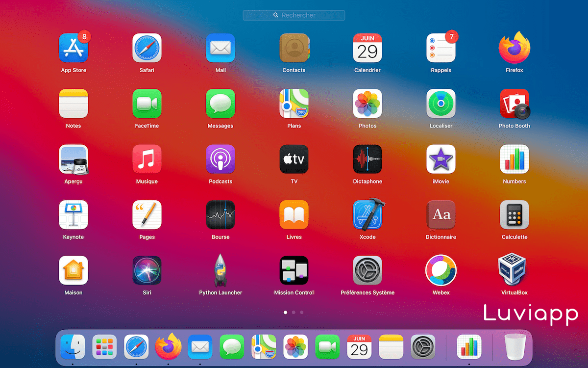This screenshot has height=368, width=588.
Task: Open Mission Control
Action: (x=294, y=270)
